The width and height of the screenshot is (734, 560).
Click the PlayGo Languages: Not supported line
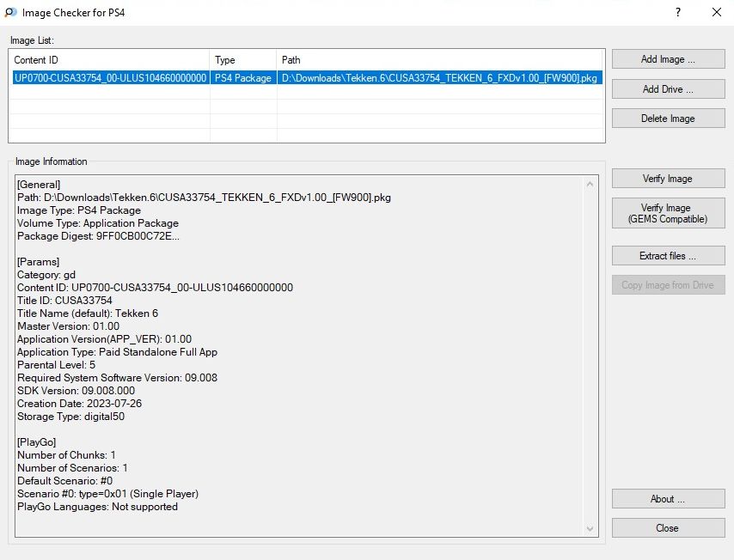coord(97,507)
